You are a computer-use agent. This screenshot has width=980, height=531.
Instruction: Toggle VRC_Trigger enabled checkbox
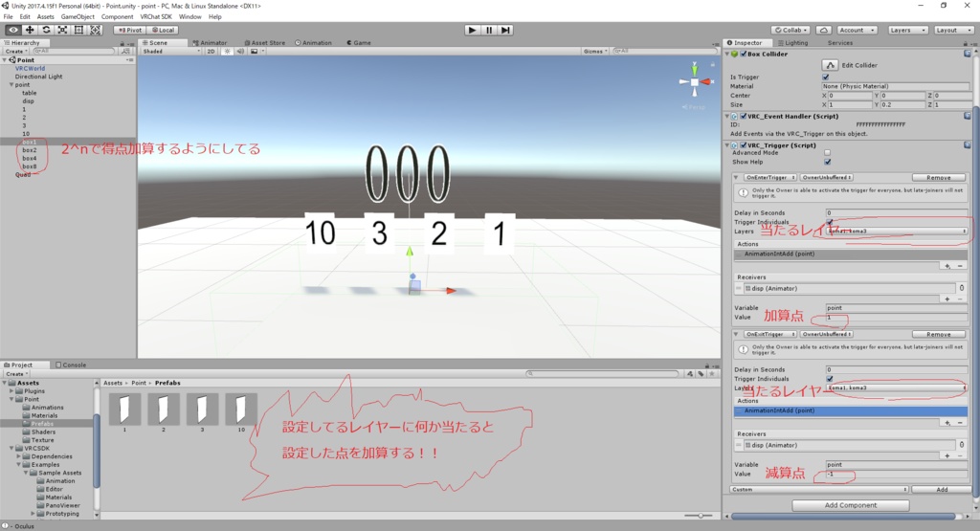point(743,144)
